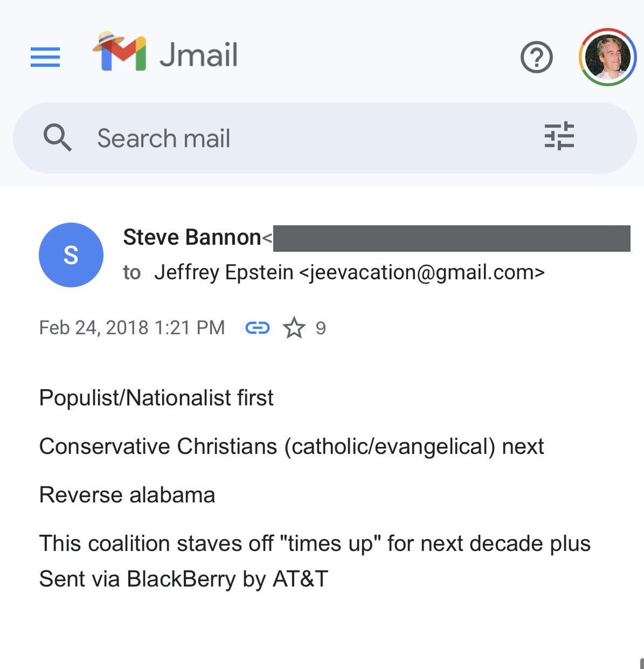This screenshot has height=669, width=644.
Task: Click the search magnifier icon
Action: point(57,138)
